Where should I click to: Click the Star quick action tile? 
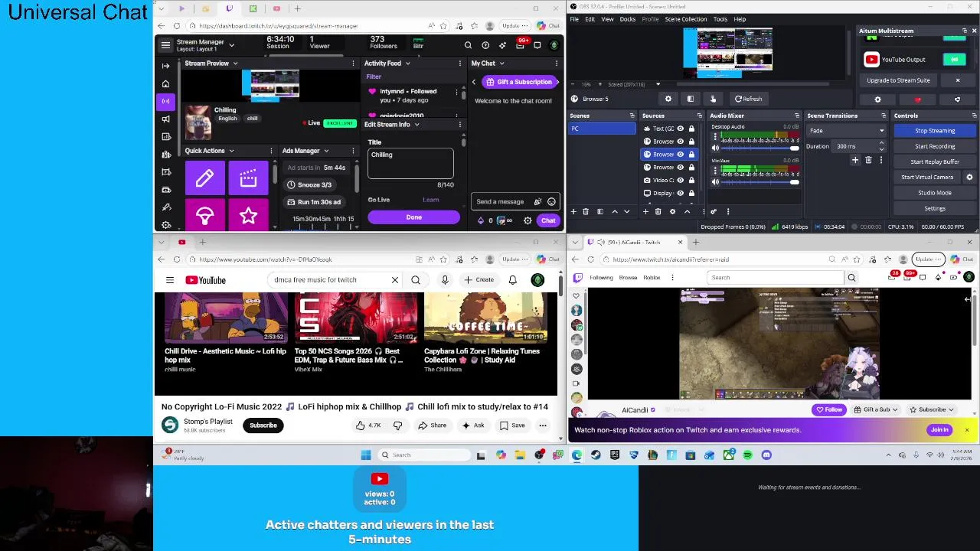pyautogui.click(x=248, y=217)
